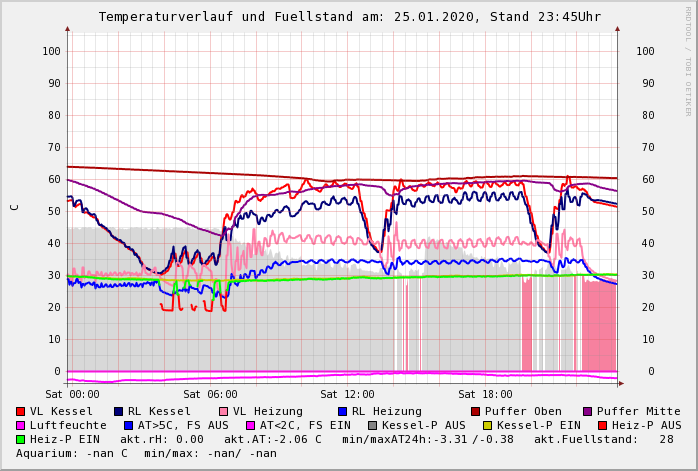Click the Sat 12:00 time axis label

pyautogui.click(x=347, y=394)
